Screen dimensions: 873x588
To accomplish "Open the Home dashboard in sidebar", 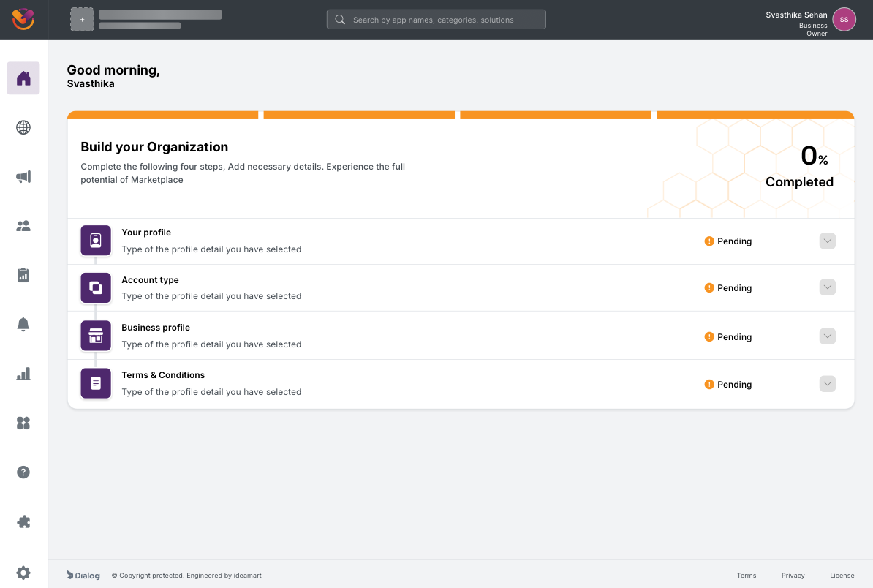I will 23,78.
